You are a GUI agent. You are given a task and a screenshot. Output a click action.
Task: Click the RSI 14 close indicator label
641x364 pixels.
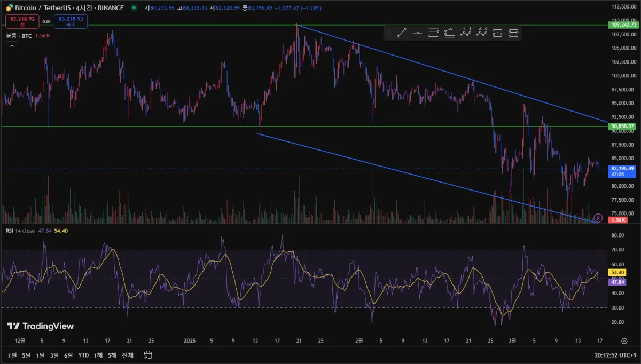(20, 231)
